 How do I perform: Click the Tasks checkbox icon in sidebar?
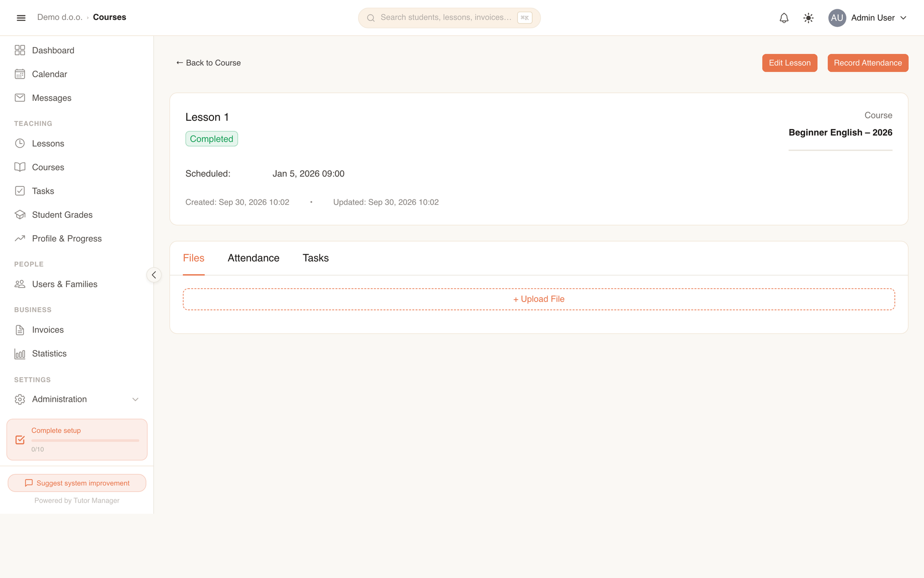tap(20, 191)
